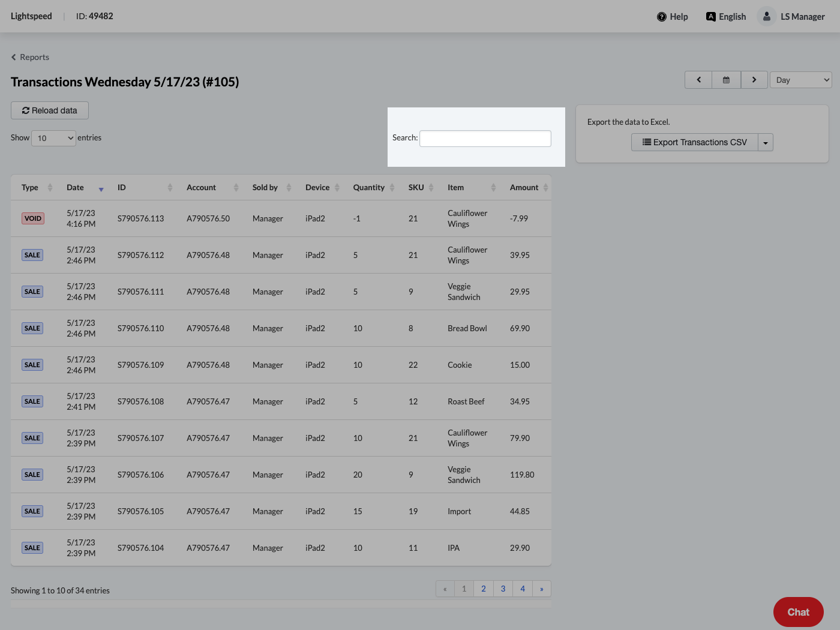
Task: Open the Help icon link
Action: (x=662, y=17)
